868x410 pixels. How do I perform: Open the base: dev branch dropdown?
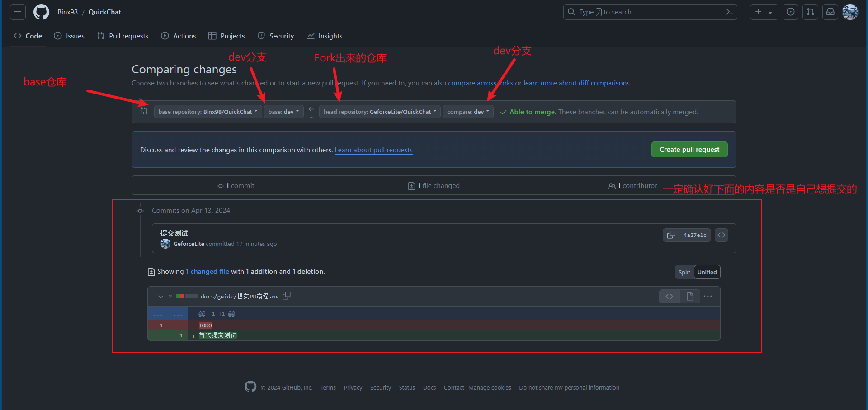click(x=284, y=112)
